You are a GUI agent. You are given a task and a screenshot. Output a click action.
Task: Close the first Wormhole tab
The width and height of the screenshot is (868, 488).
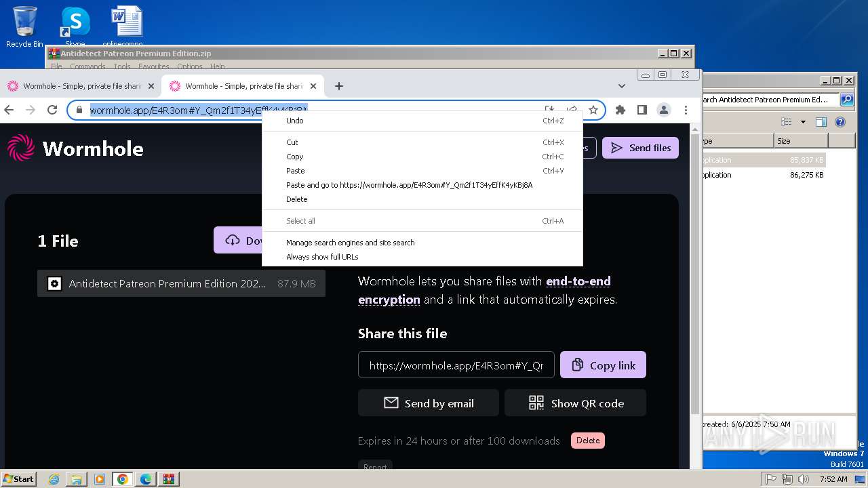151,86
